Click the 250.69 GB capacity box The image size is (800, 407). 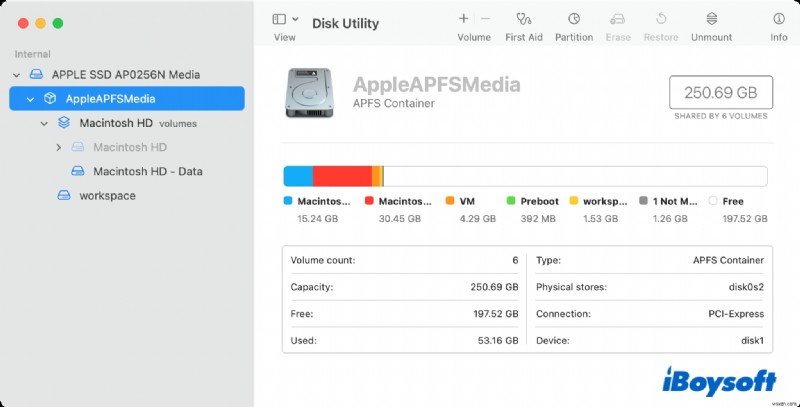pos(720,92)
